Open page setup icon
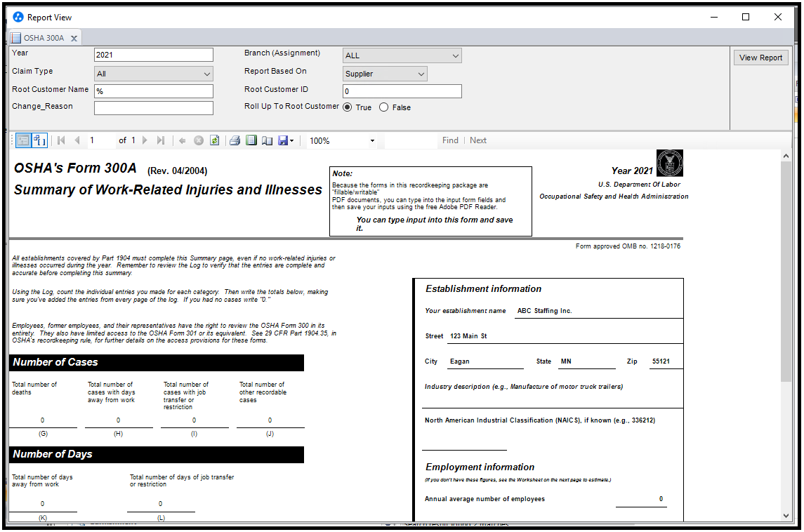The image size is (804, 532). (267, 140)
